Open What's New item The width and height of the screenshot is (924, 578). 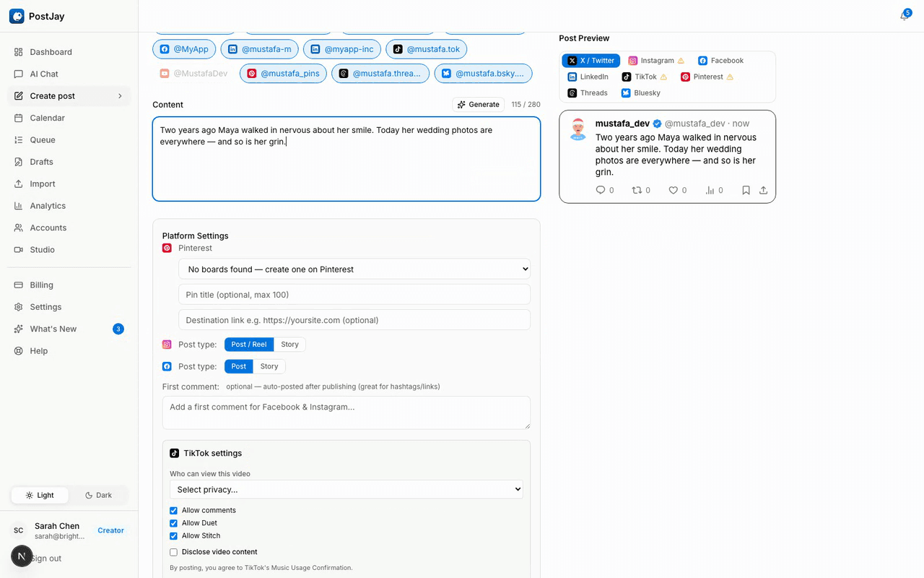pos(69,329)
